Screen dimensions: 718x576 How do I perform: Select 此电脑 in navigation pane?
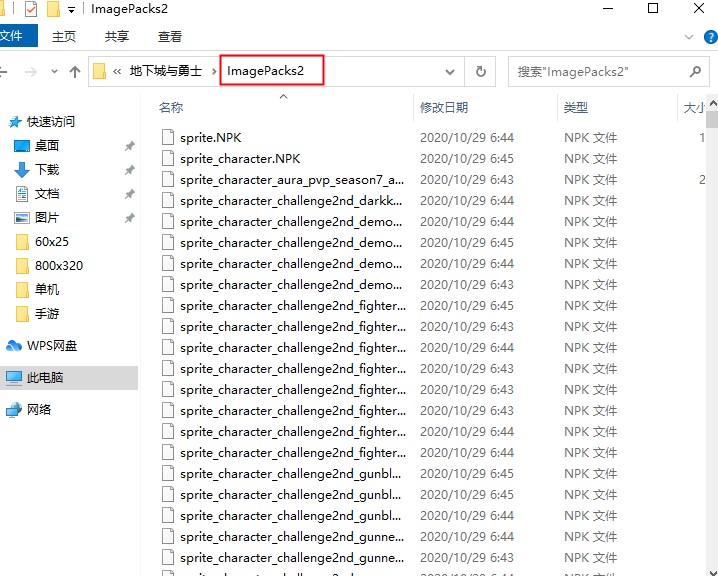point(44,378)
